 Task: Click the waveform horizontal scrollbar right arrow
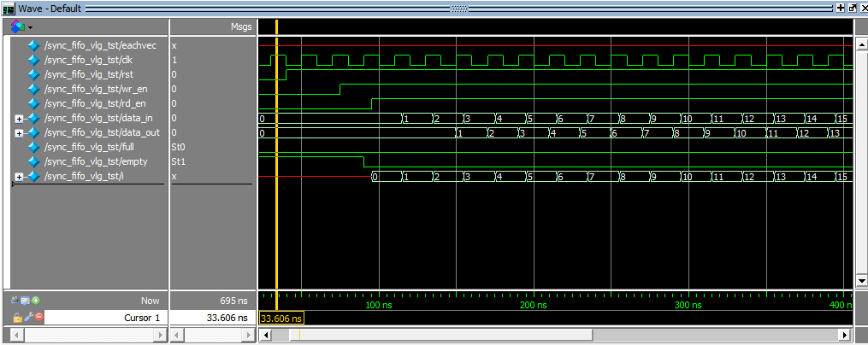click(x=846, y=335)
